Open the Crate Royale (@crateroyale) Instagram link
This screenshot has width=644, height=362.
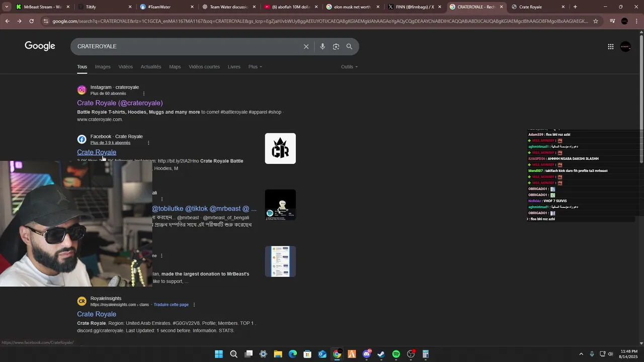pos(120,103)
